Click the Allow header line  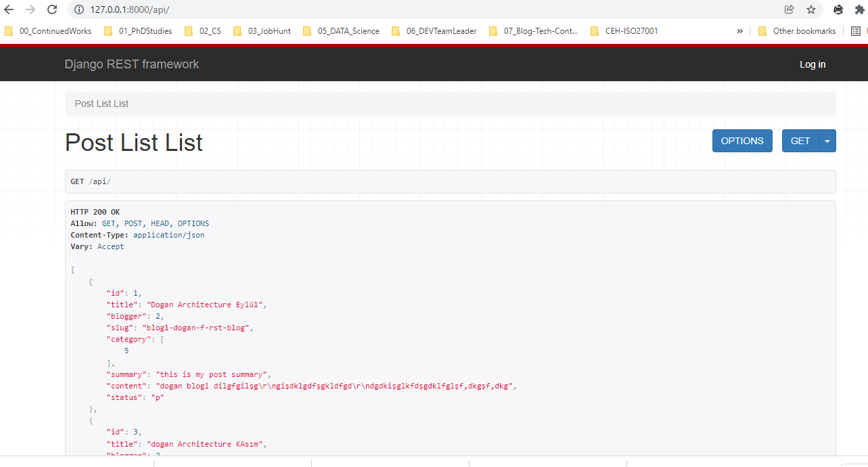click(x=140, y=223)
